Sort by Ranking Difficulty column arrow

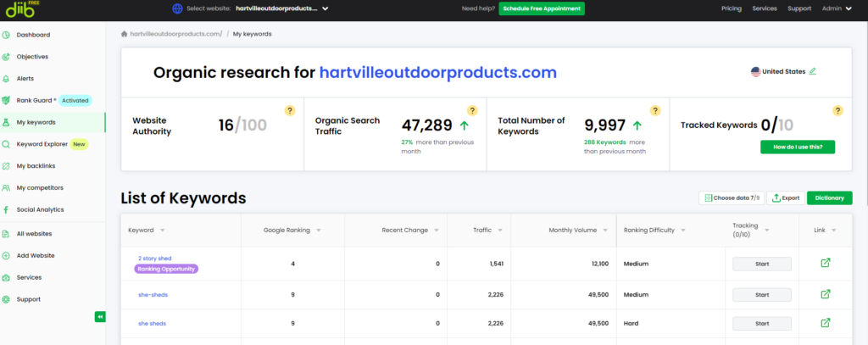(683, 231)
